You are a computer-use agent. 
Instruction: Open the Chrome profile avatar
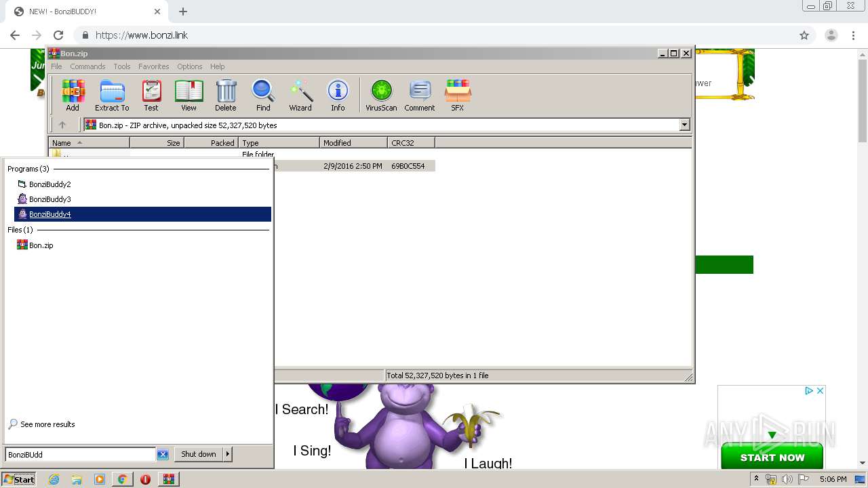[831, 35]
